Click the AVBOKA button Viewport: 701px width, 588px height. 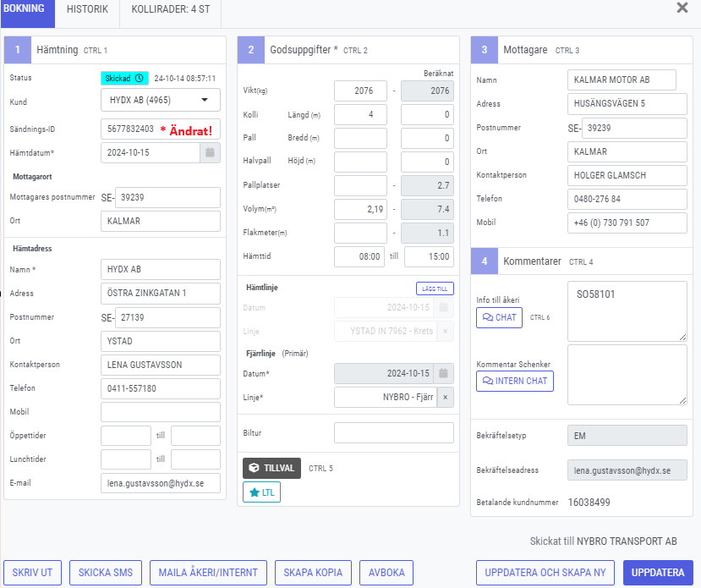tap(386, 573)
